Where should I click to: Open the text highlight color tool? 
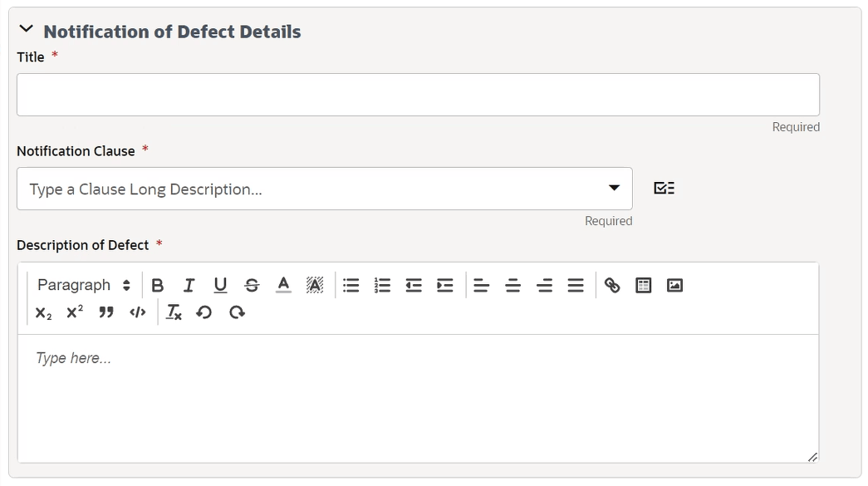[x=315, y=285]
